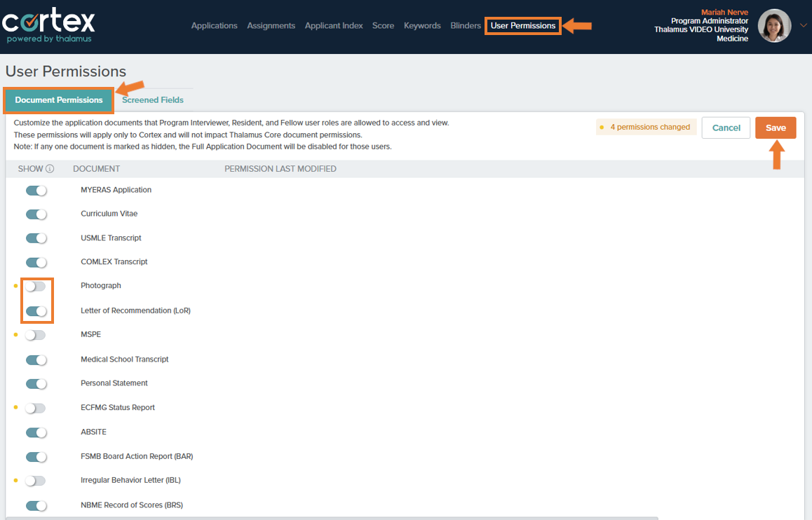Click the Cortex logo
Screen dimensions: 812x520
coord(48,26)
